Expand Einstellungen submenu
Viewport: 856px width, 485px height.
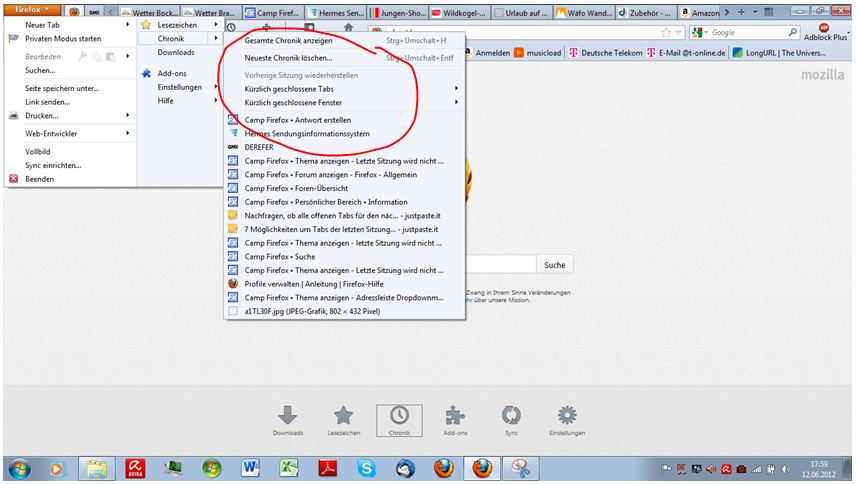tap(180, 87)
